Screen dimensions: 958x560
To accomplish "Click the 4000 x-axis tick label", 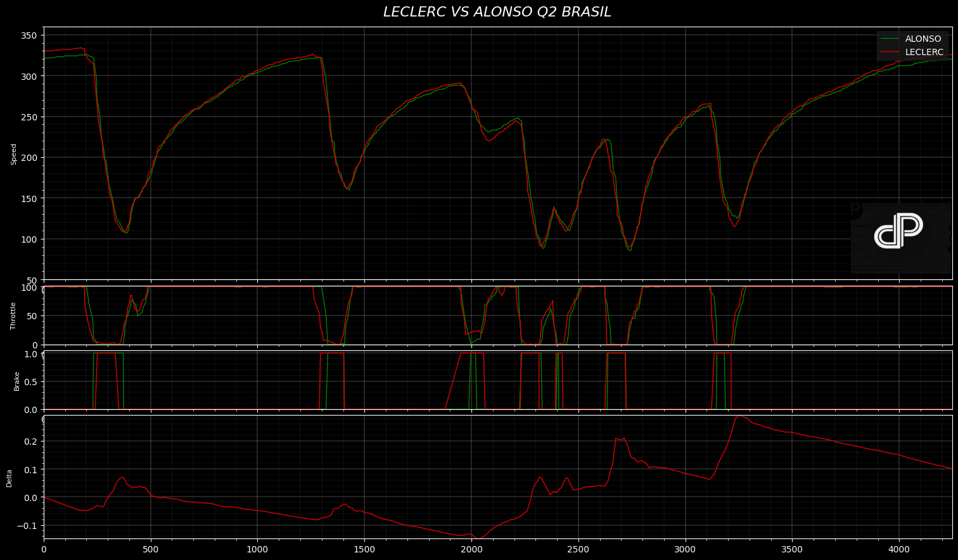I will pos(898,549).
